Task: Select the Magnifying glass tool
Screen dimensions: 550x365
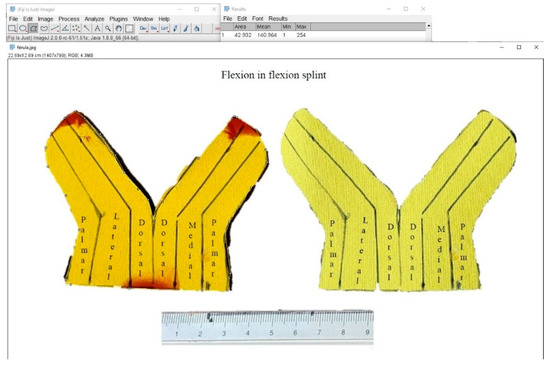Action: coord(108,28)
